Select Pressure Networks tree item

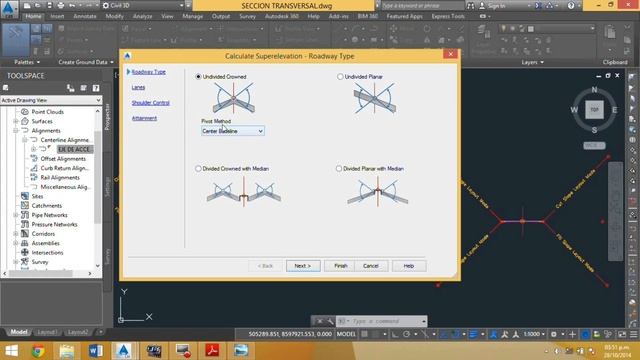pos(54,224)
